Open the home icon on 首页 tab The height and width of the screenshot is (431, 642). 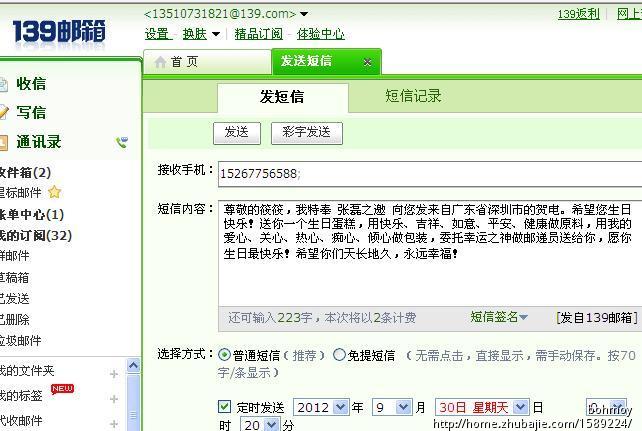pyautogui.click(x=160, y=62)
